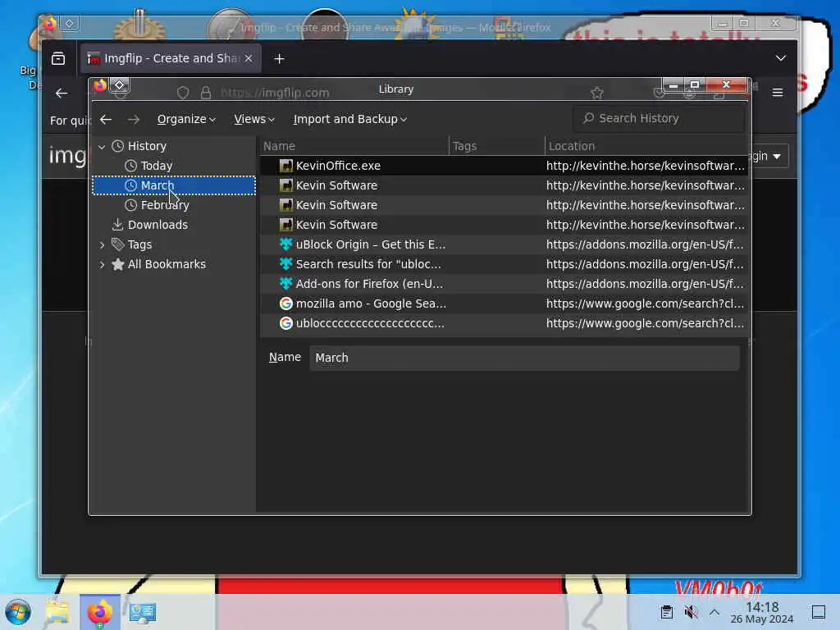The height and width of the screenshot is (630, 840).
Task: Open imgflip login dropdown arrow
Action: [x=777, y=157]
